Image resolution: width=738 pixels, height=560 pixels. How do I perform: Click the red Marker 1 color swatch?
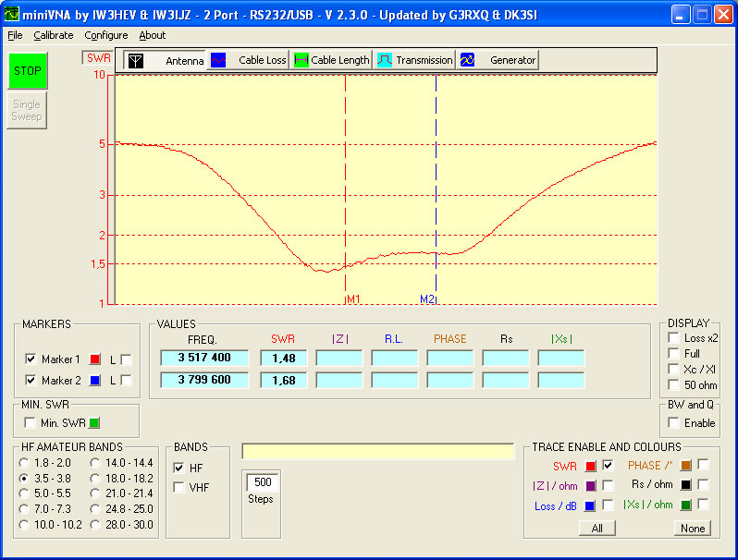[x=92, y=359]
